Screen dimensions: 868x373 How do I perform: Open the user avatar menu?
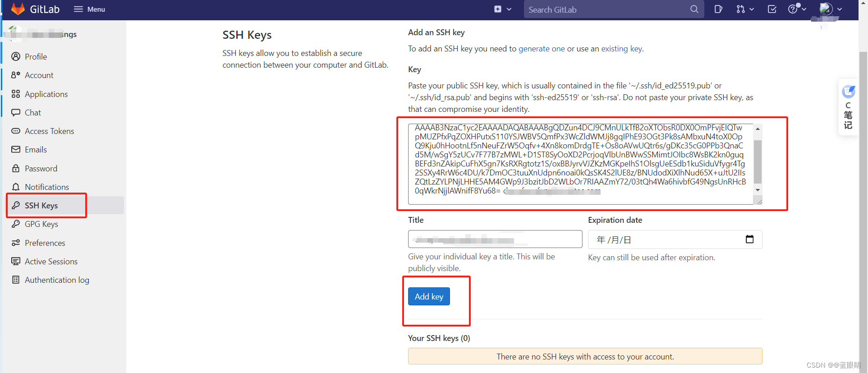click(826, 9)
